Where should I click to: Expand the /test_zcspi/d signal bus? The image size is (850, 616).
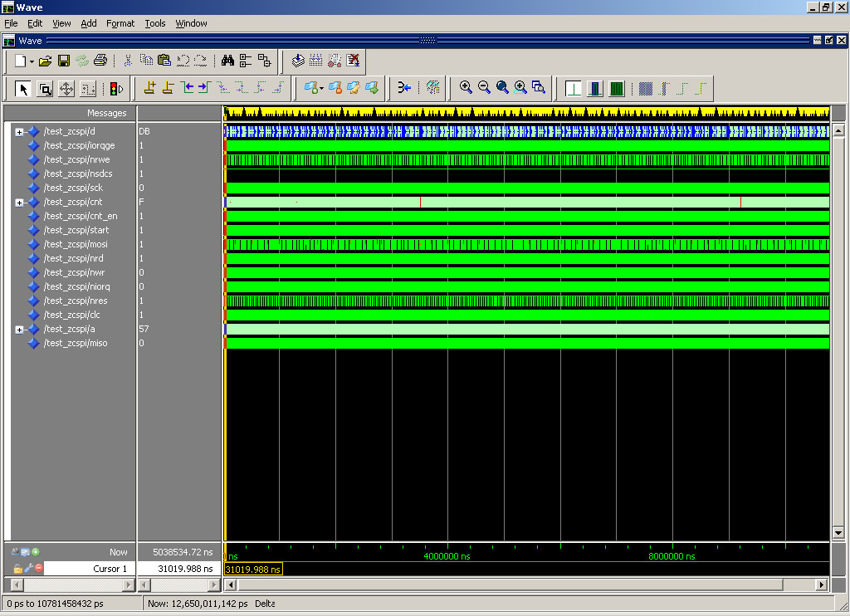click(19, 132)
